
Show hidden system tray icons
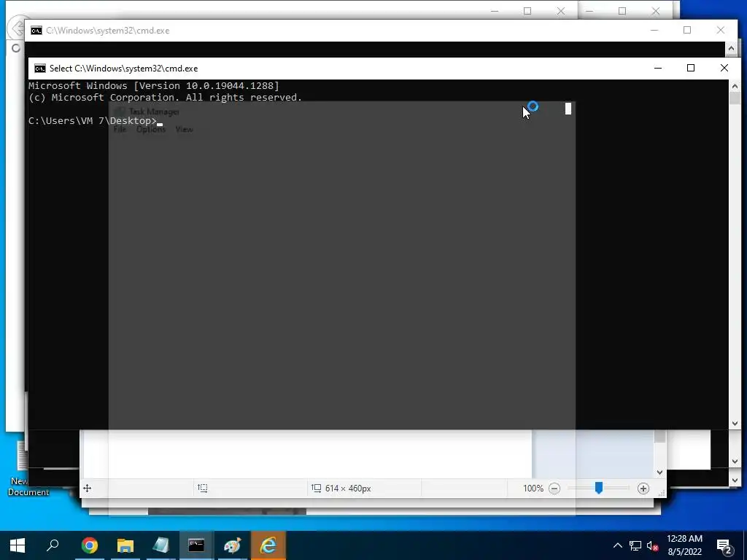(617, 545)
